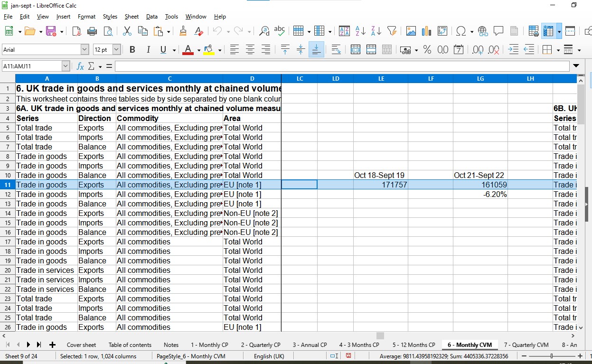Toggle Bold formatting
The height and width of the screenshot is (364, 592).
point(132,49)
